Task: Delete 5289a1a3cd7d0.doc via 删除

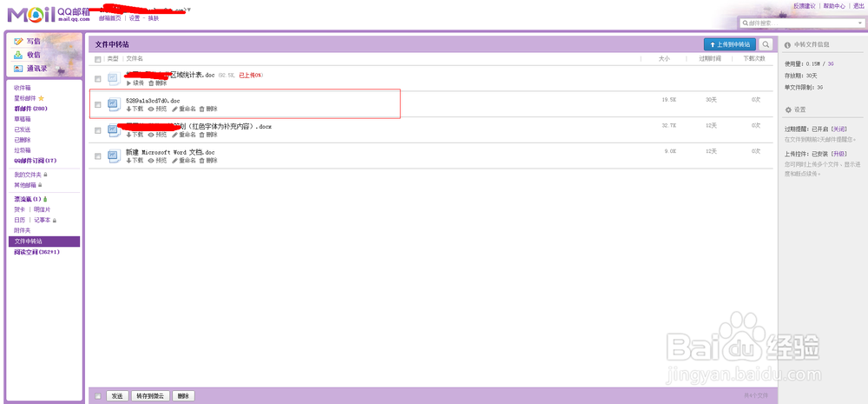Action: (208, 109)
